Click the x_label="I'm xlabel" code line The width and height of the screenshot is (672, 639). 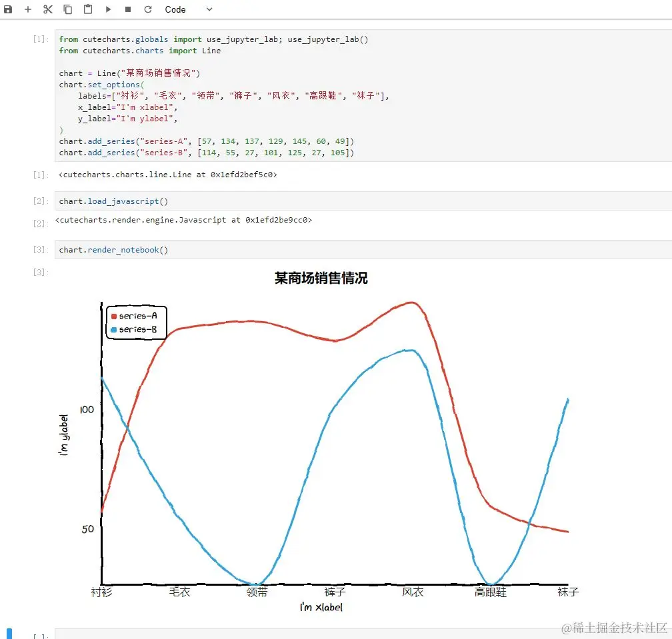point(128,107)
